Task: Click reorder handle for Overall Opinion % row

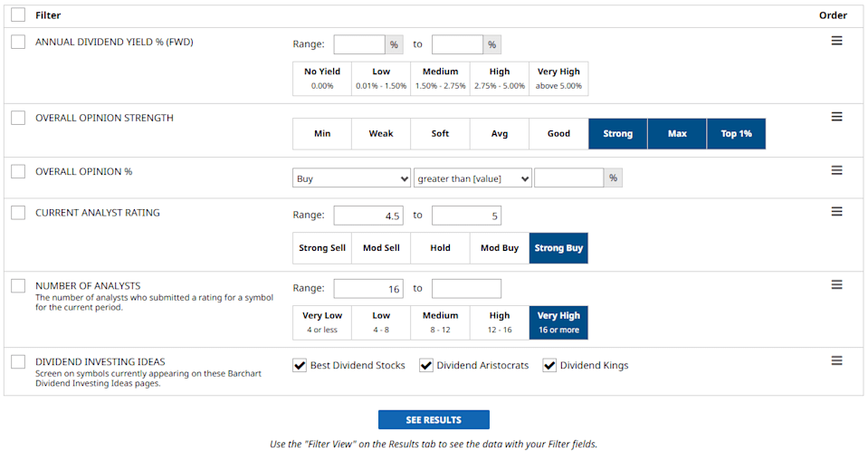Action: (836, 170)
